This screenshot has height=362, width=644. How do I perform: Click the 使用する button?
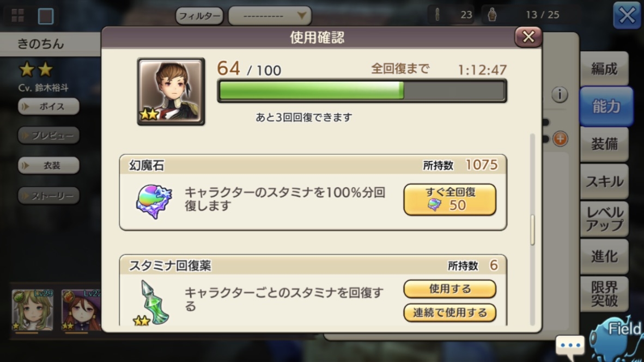point(449,289)
